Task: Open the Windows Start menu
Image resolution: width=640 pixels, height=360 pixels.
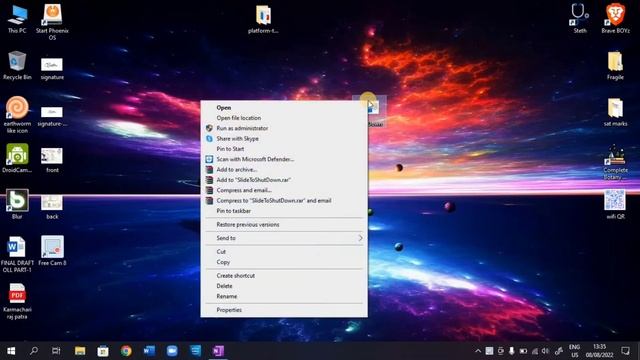Action: (x=11, y=351)
